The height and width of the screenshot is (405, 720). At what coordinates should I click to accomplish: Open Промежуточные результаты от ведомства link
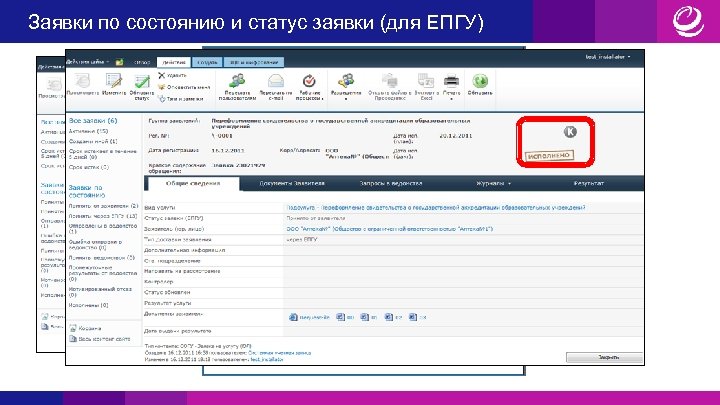point(103,273)
